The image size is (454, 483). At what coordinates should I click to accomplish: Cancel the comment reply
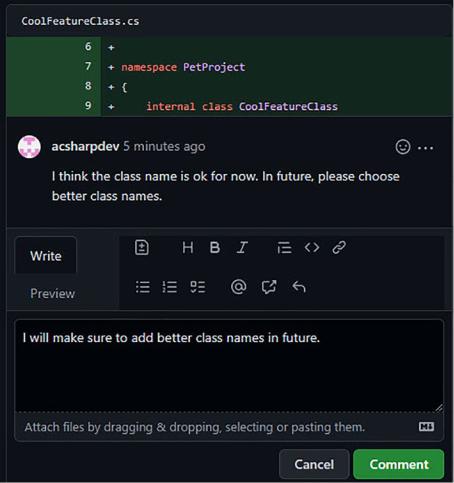tap(314, 464)
